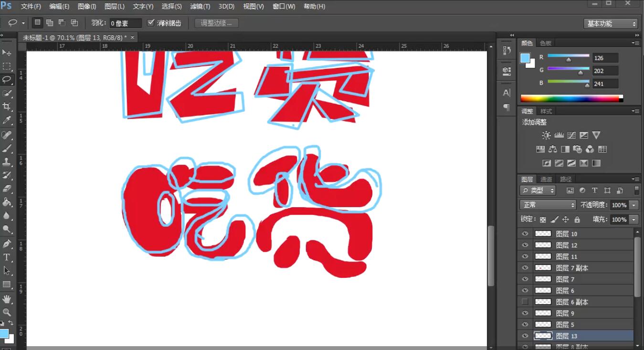The width and height of the screenshot is (644, 350).
Task: Open the opacity 不透明度 slider arrow
Action: (x=634, y=205)
